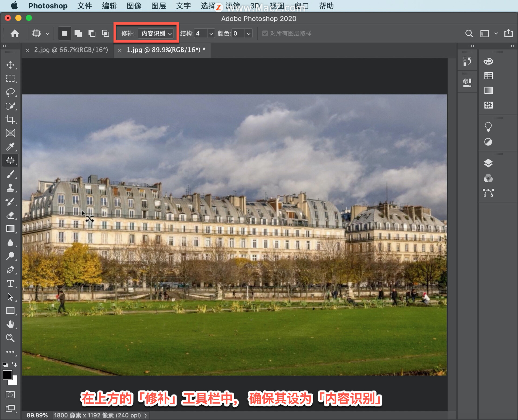The height and width of the screenshot is (420, 518).
Task: Click the Home button in options bar
Action: (x=15, y=33)
